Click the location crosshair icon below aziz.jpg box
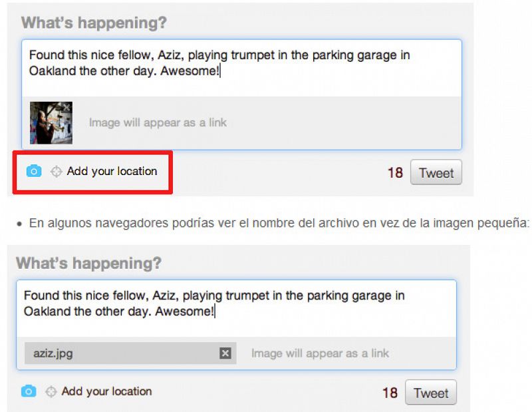Screen dimensions: 532x412 click(x=51, y=391)
